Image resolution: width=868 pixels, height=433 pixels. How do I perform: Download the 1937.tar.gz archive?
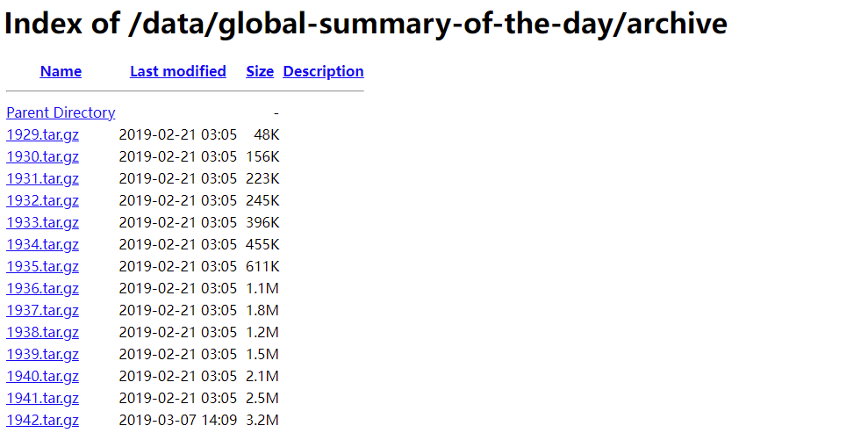(x=42, y=310)
